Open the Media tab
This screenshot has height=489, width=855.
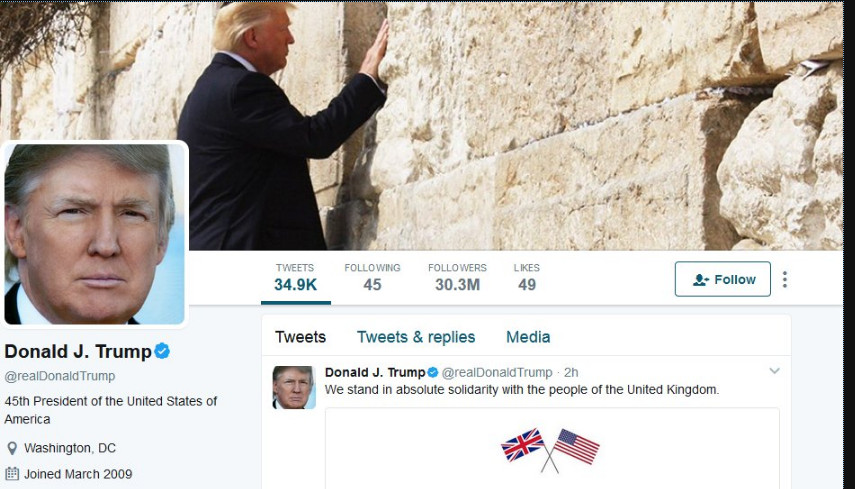[528, 337]
